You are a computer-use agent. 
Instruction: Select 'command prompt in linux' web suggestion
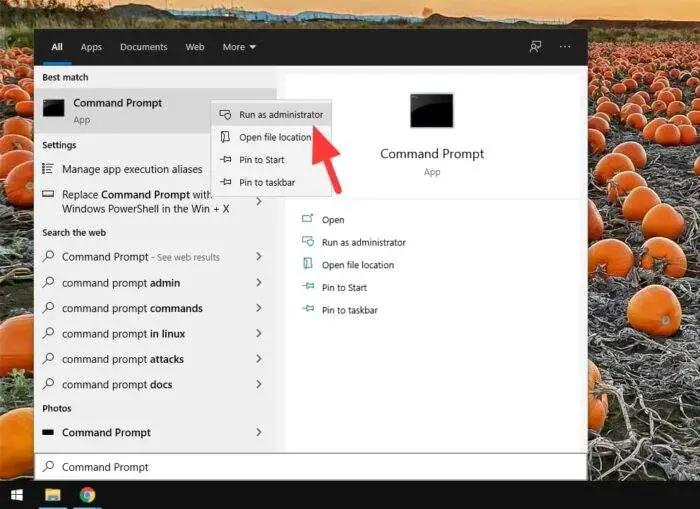pos(155,334)
